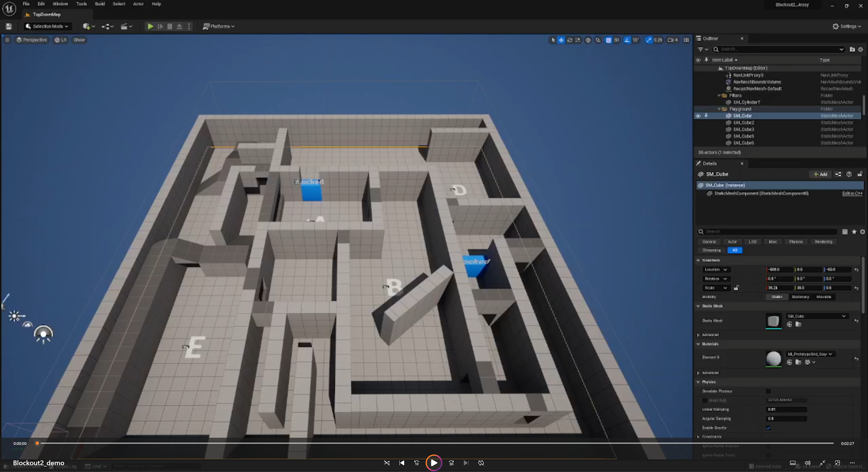
Task: Toggle Simulate Physics checkbox
Action: (x=768, y=391)
